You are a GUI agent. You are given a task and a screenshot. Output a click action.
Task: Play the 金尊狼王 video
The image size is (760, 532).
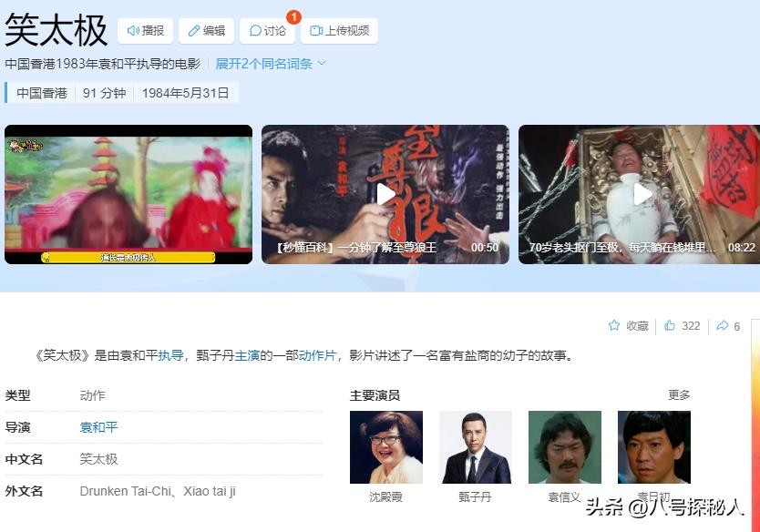pos(385,194)
